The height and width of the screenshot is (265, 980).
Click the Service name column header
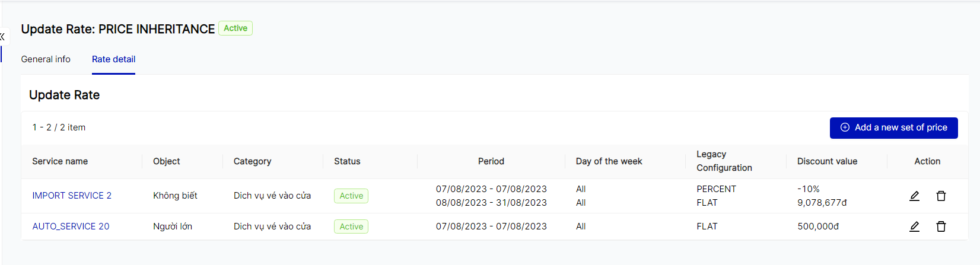(60, 161)
